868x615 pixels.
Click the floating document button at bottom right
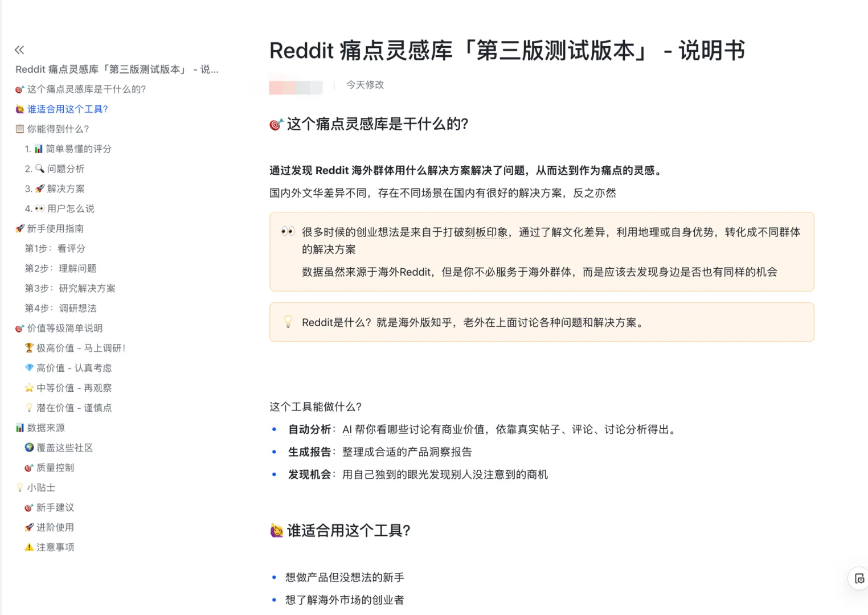click(859, 579)
